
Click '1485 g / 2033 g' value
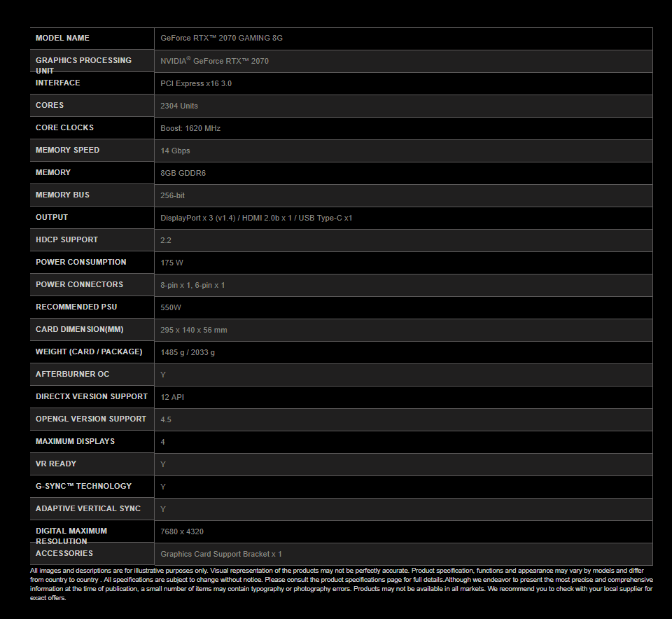[x=188, y=352]
